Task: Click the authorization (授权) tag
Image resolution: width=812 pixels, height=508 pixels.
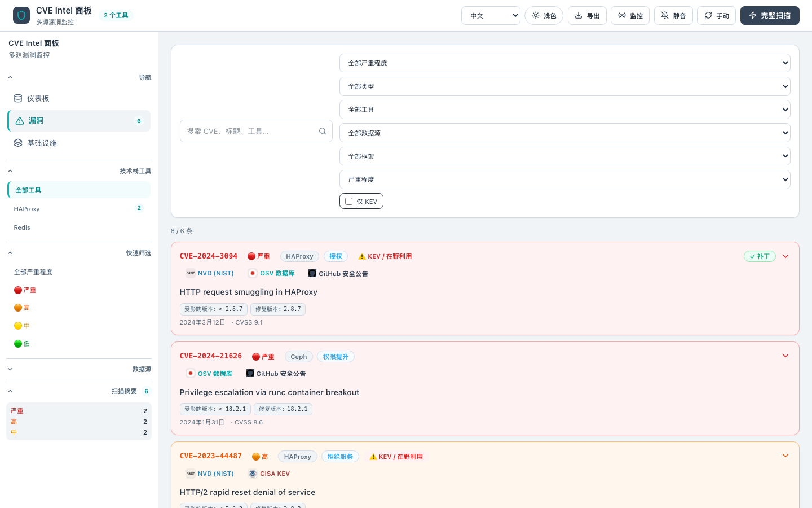Action: pos(336,256)
